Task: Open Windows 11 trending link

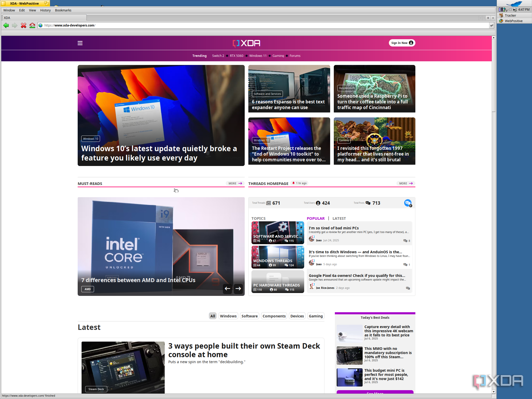Action: pos(258,56)
